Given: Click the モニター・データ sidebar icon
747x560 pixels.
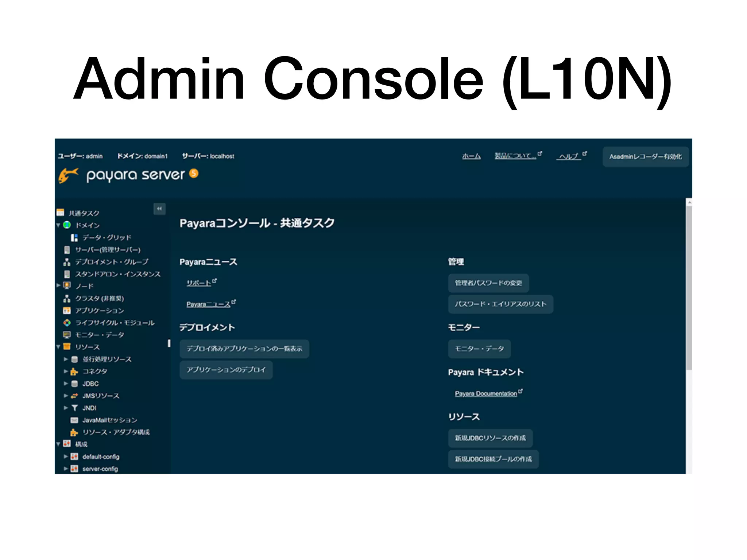Looking at the screenshot, I should tap(67, 335).
